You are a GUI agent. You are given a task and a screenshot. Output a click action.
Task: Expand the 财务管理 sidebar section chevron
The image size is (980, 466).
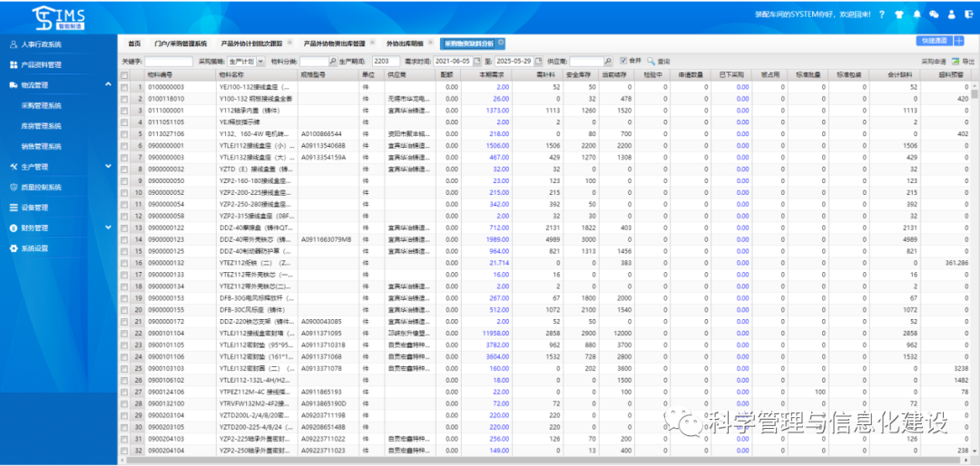click(x=107, y=228)
